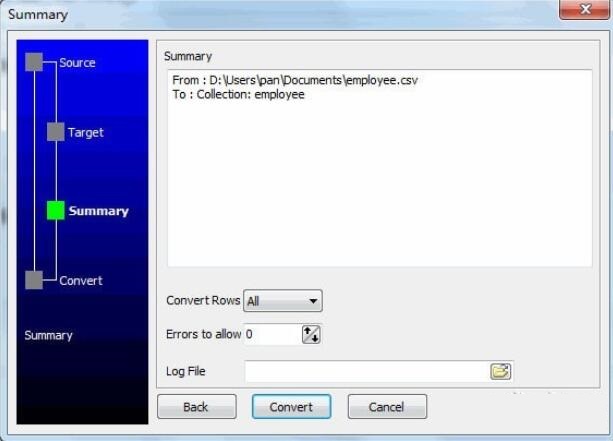Click the green Summary step square
This screenshot has width=613, height=441.
(x=56, y=210)
